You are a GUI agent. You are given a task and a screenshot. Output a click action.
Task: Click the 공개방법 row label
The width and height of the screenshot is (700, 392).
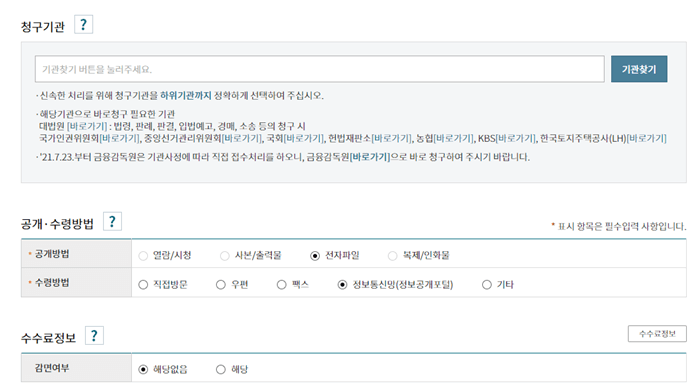[x=52, y=254]
